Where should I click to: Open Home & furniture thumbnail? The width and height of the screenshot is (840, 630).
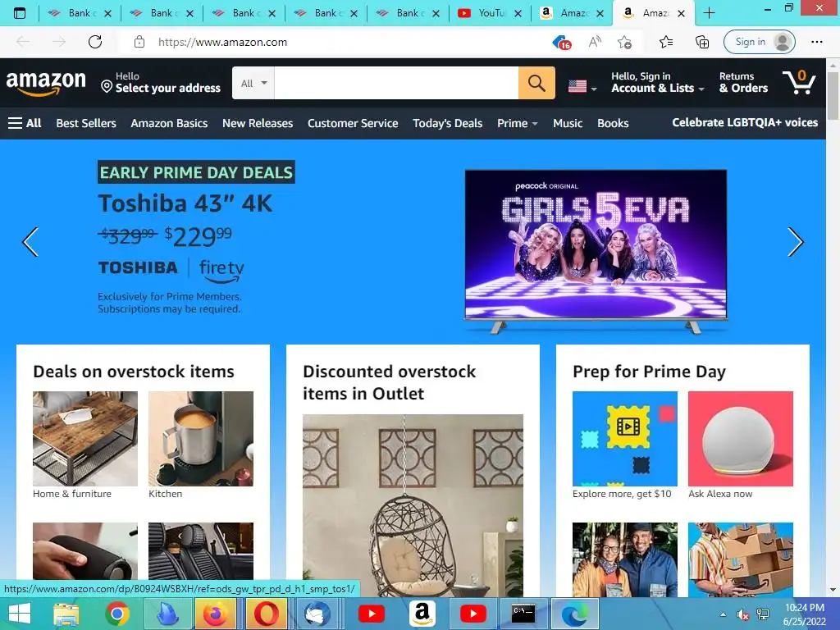tap(85, 439)
